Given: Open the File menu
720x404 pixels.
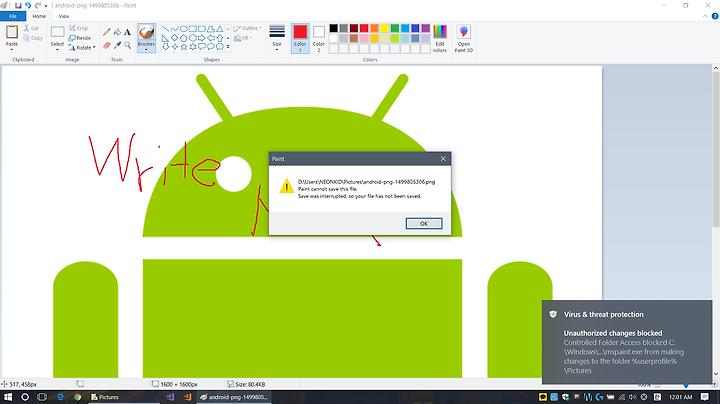Looking at the screenshot, I should (x=13, y=16).
